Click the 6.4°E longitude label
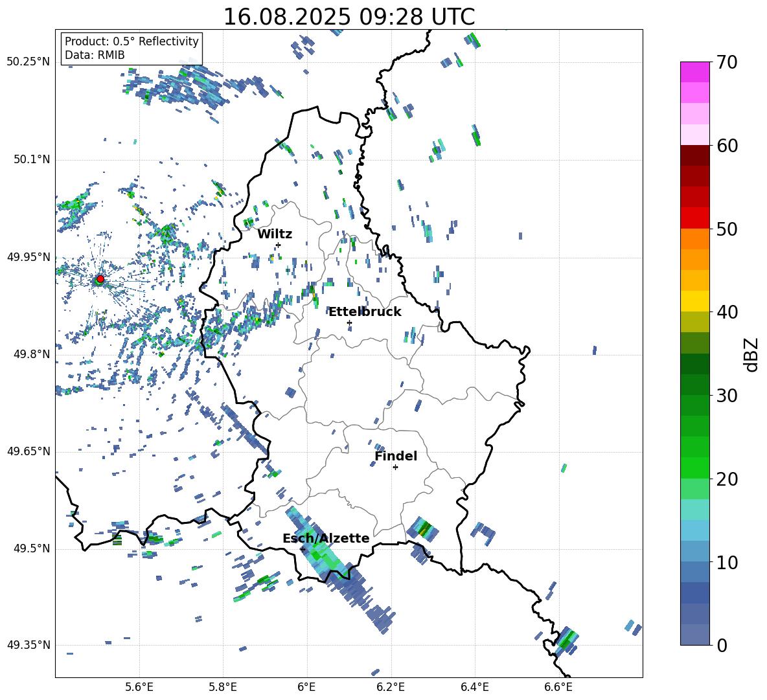The image size is (767, 700). coord(474,688)
